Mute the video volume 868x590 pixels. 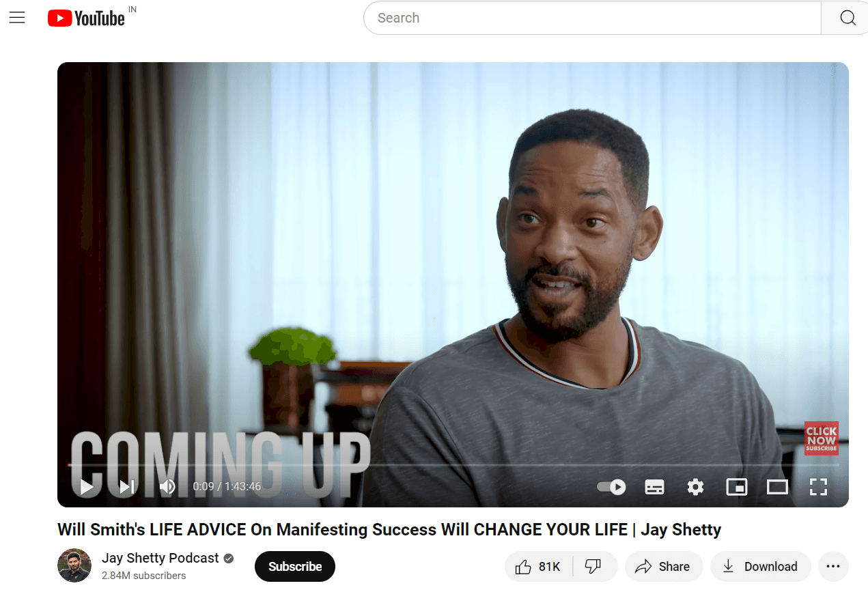tap(167, 487)
